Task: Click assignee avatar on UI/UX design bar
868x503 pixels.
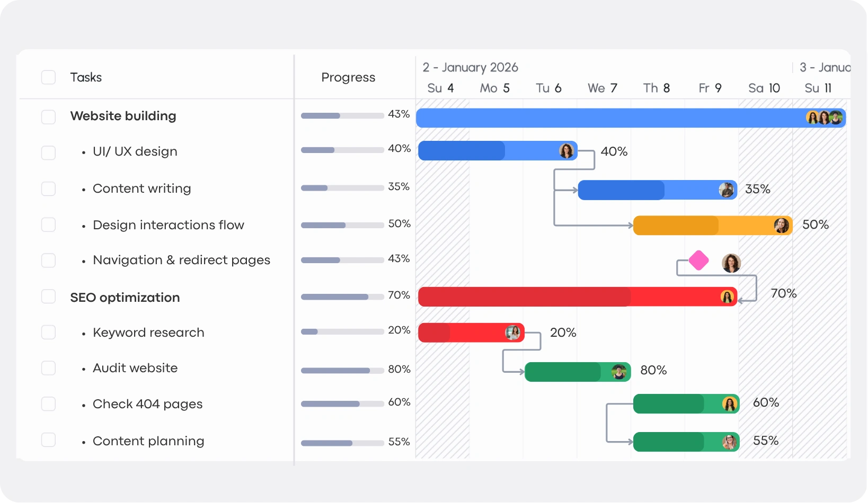Action: click(x=566, y=151)
